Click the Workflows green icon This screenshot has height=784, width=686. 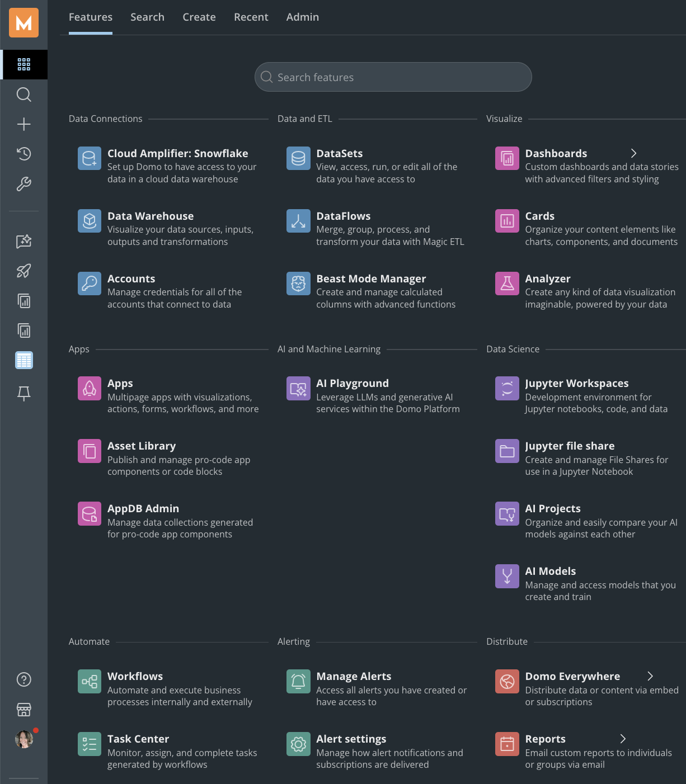click(x=90, y=681)
